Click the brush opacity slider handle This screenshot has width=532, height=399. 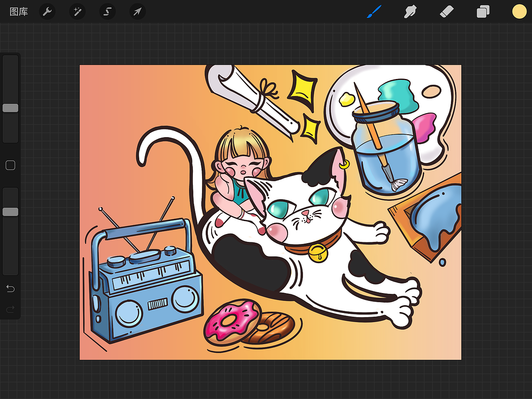coord(10,212)
